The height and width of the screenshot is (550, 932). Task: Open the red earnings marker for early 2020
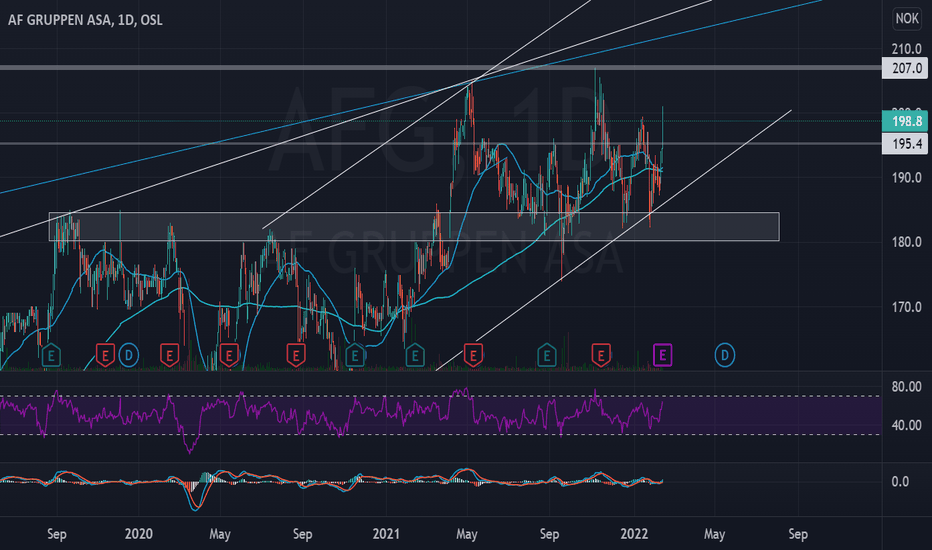point(169,356)
